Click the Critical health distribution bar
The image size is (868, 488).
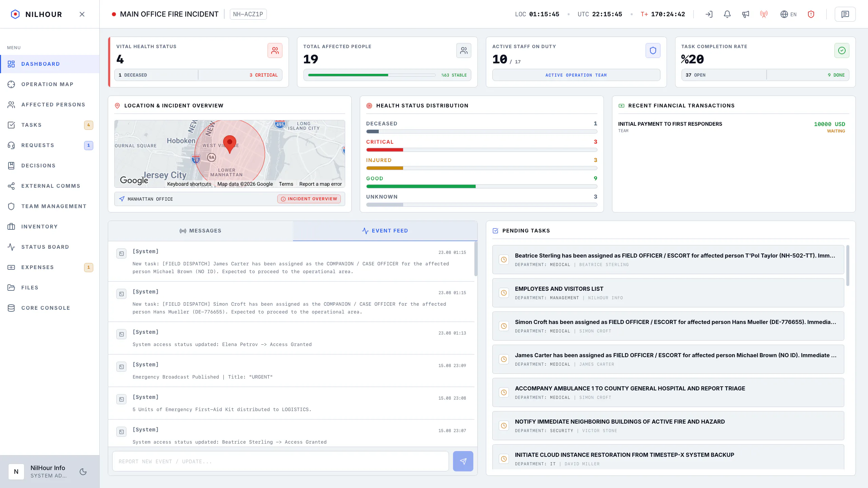pyautogui.click(x=481, y=150)
